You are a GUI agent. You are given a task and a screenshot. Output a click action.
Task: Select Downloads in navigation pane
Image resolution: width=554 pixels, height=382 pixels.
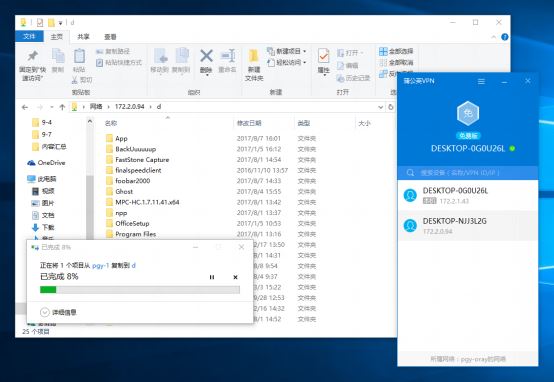[43, 227]
